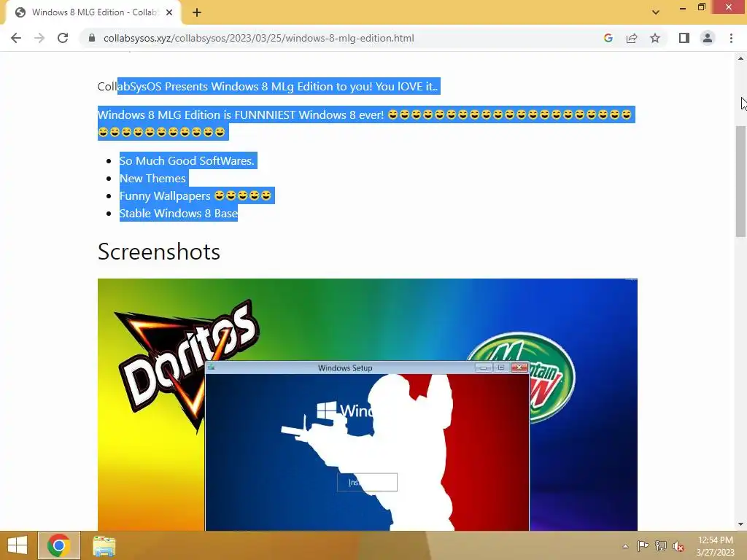747x560 pixels.
Task: Click the Windows Setup screenshot image
Action: (x=368, y=404)
